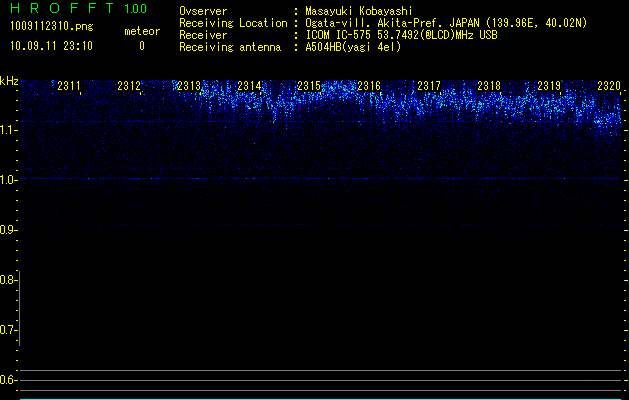Click the Receiving Location label
The width and height of the screenshot is (629, 400).
(233, 23)
